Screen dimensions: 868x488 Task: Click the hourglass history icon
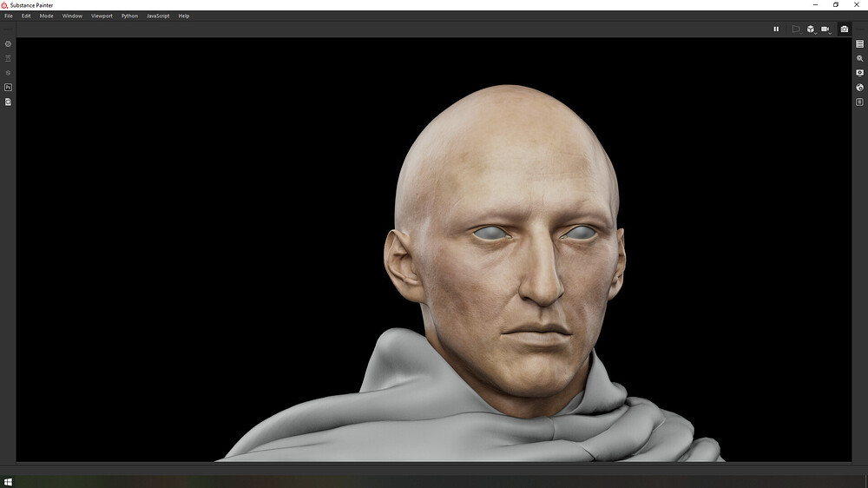pos(8,58)
